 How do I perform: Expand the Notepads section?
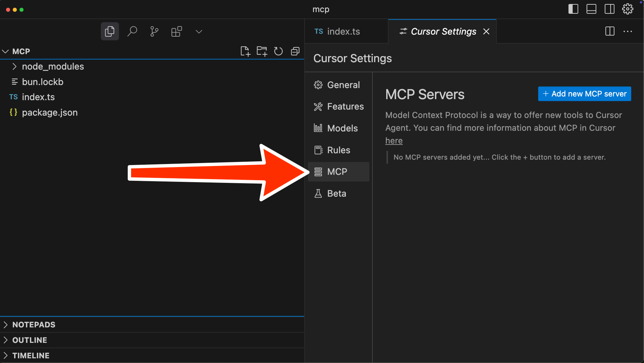(34, 325)
